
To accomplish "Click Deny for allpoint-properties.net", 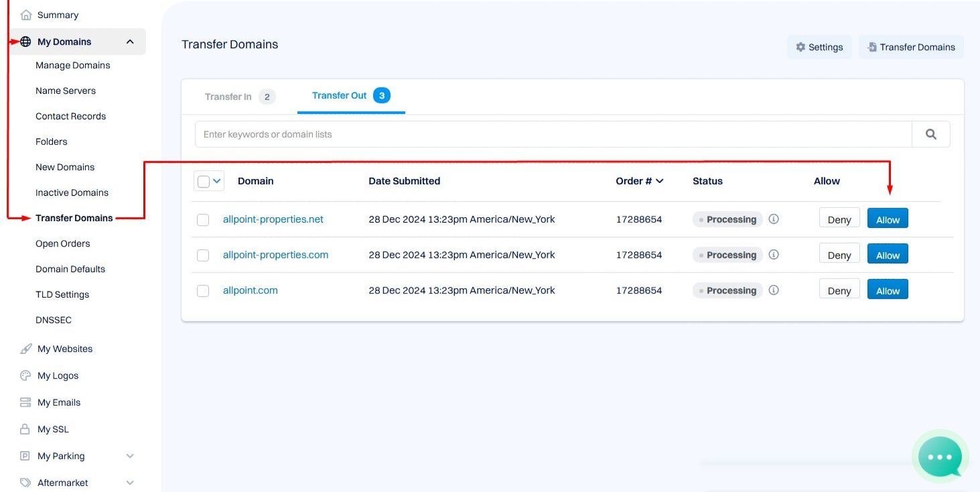I will (x=839, y=219).
